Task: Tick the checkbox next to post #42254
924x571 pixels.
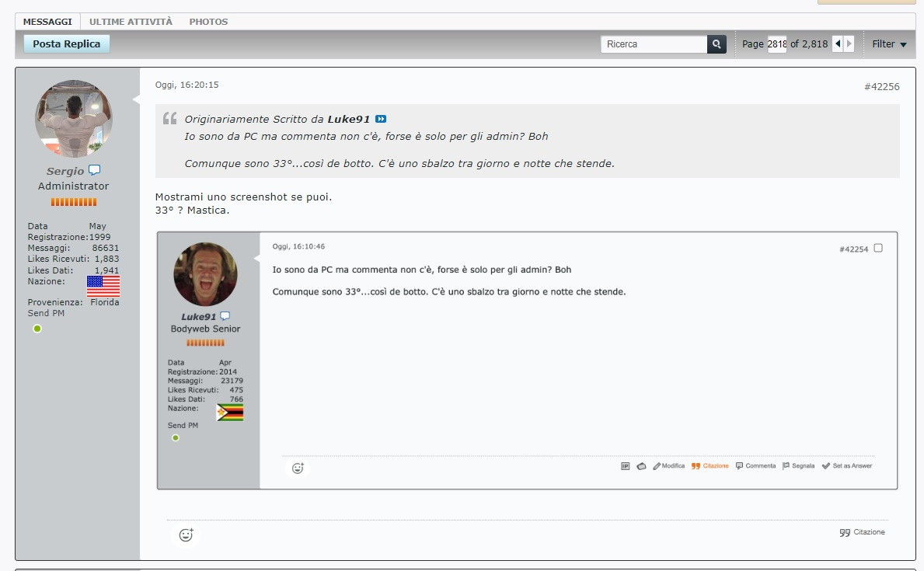Action: point(878,249)
